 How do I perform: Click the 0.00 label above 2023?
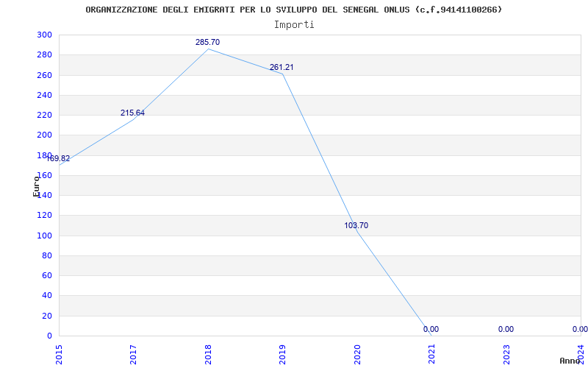coord(506,329)
